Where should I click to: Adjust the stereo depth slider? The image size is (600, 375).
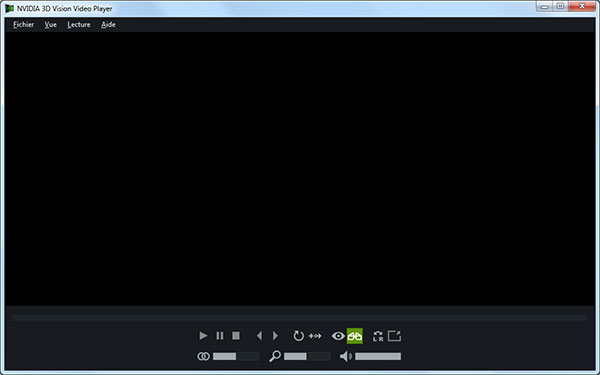(x=236, y=356)
